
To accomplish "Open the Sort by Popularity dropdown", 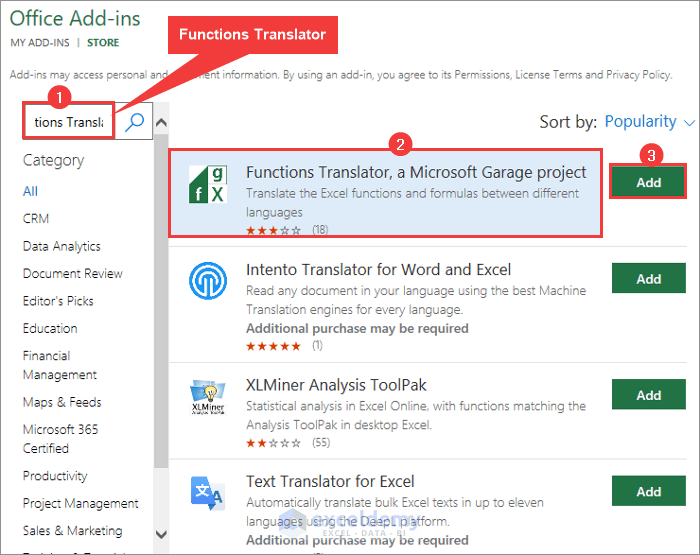I will pos(649,122).
